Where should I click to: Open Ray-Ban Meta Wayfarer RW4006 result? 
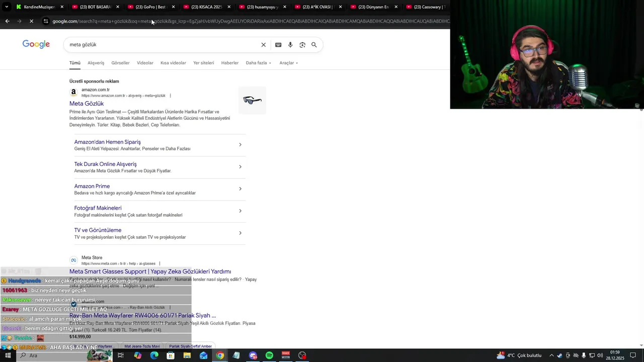pyautogui.click(x=142, y=315)
